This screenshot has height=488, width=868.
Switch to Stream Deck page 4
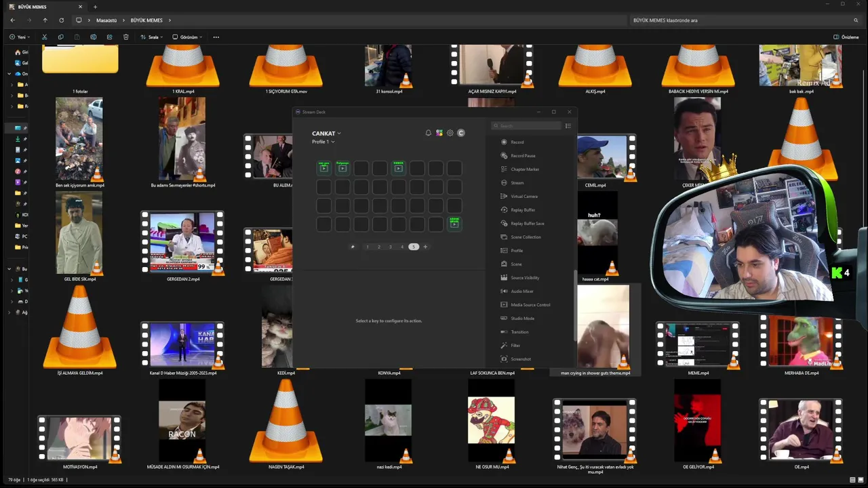coord(402,247)
